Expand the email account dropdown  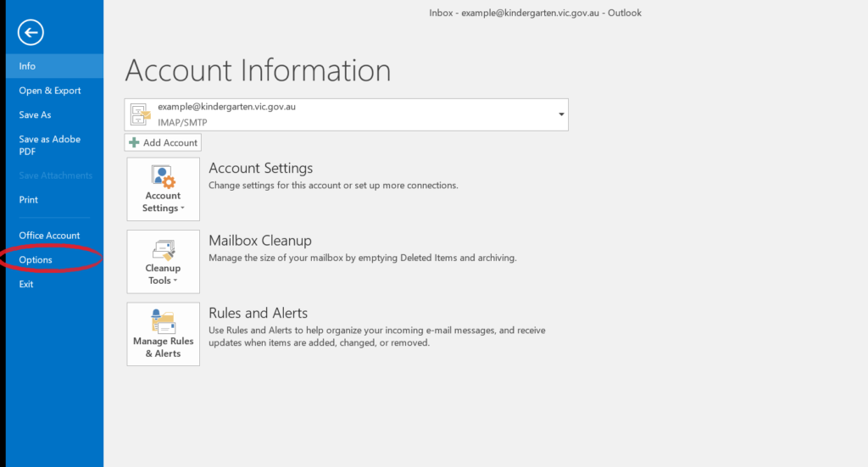pos(561,114)
